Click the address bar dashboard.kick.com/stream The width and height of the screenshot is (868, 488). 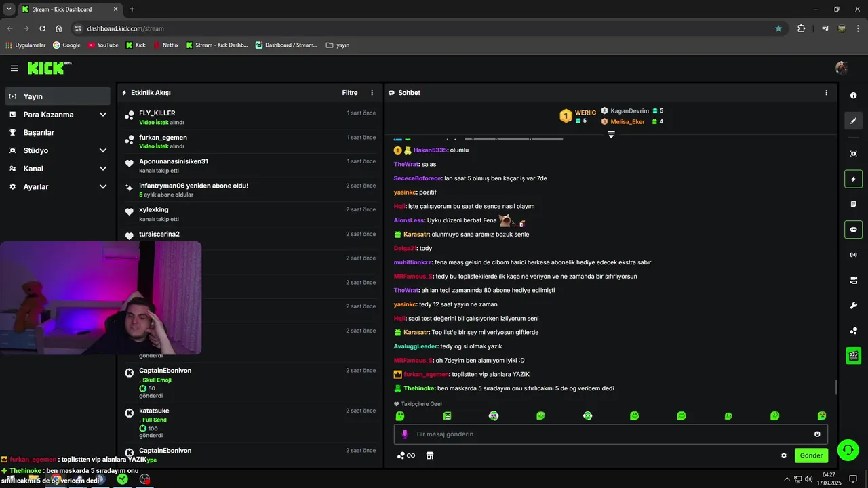125,28
